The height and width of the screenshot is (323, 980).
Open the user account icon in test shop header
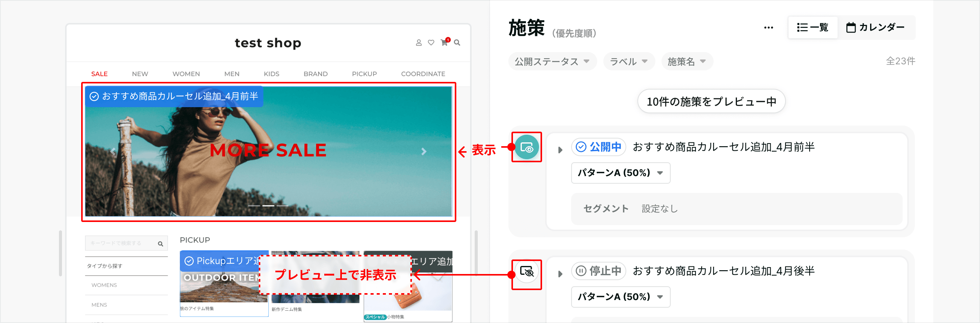419,43
